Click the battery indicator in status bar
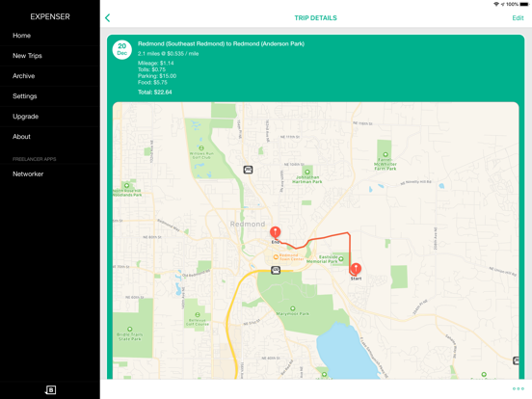 [524, 4]
